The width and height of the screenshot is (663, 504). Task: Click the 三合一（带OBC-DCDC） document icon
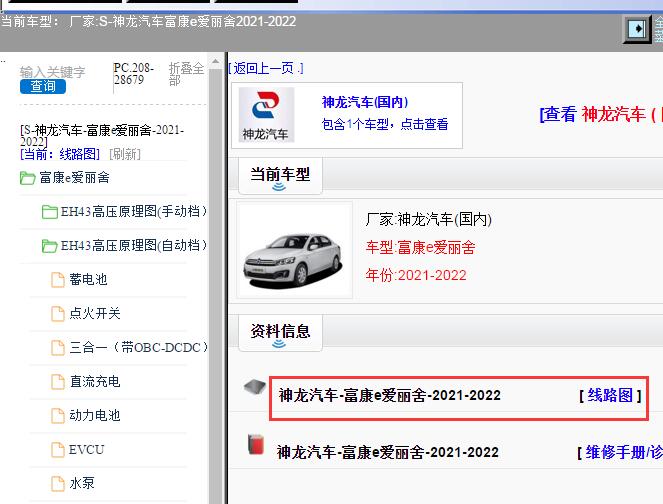(x=58, y=348)
